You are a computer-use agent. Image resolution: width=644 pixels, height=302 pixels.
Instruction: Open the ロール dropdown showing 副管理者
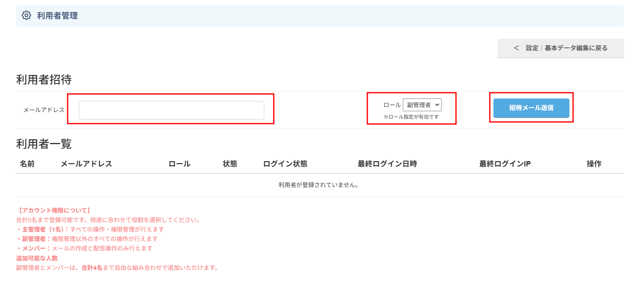[x=422, y=105]
